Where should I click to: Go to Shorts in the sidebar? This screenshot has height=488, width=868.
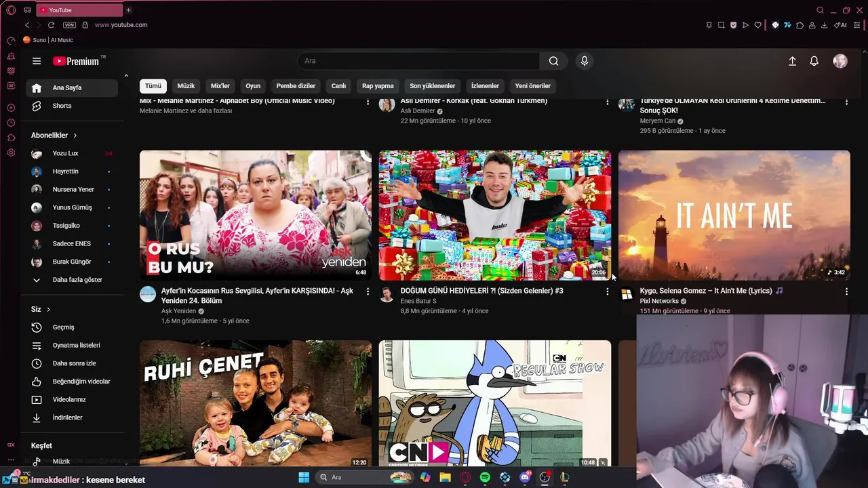tap(72, 106)
